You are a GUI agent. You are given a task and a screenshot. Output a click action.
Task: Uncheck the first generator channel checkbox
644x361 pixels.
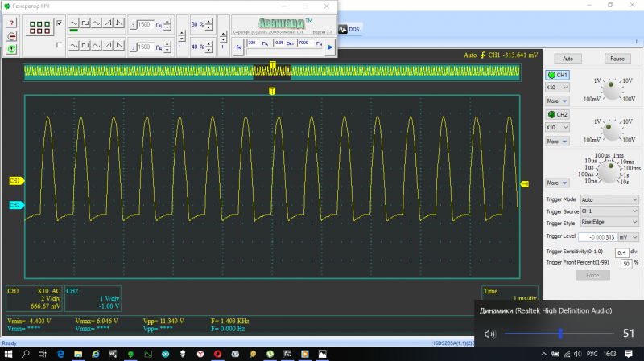(59, 23)
